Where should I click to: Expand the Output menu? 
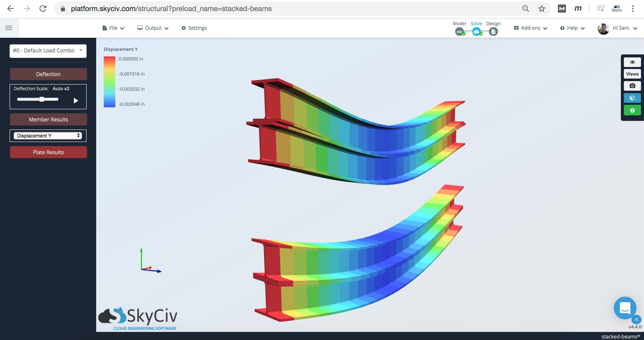click(x=152, y=27)
